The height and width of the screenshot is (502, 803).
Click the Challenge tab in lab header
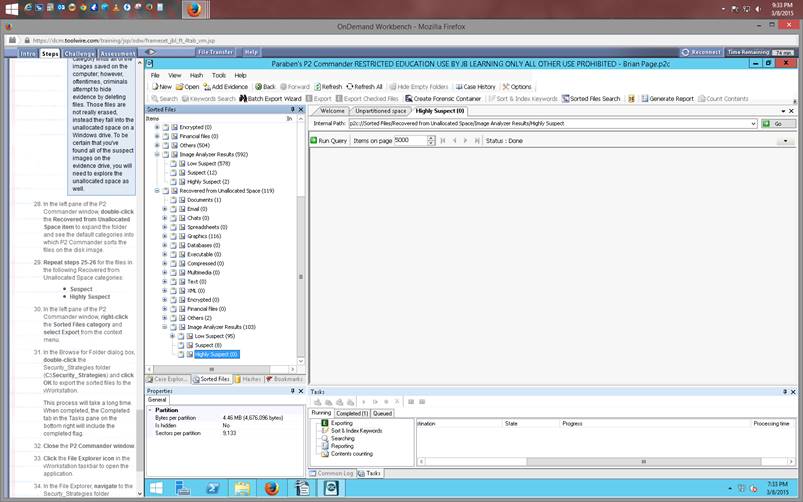pyautogui.click(x=79, y=53)
